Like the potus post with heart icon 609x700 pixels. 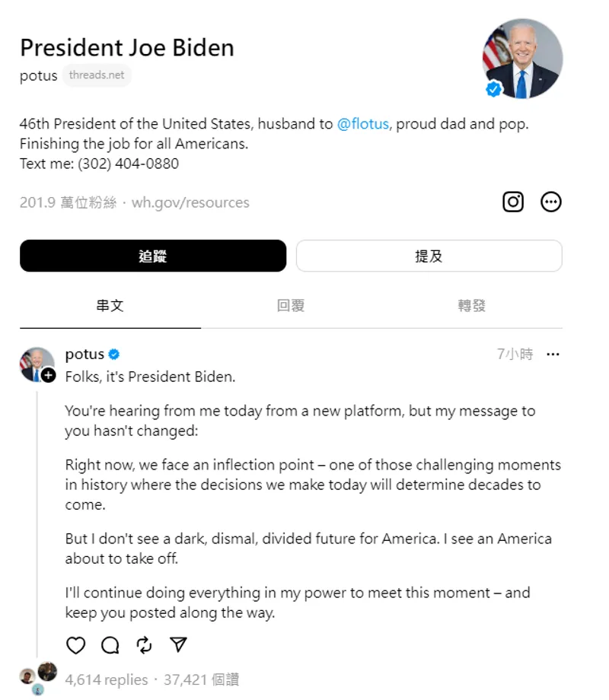[76, 645]
